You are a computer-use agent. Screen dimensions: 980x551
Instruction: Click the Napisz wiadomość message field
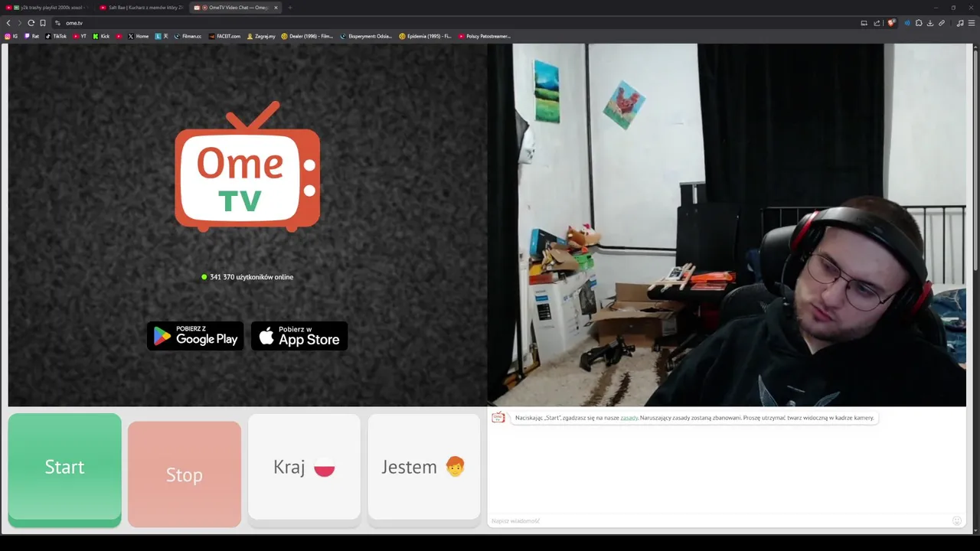(x=718, y=520)
